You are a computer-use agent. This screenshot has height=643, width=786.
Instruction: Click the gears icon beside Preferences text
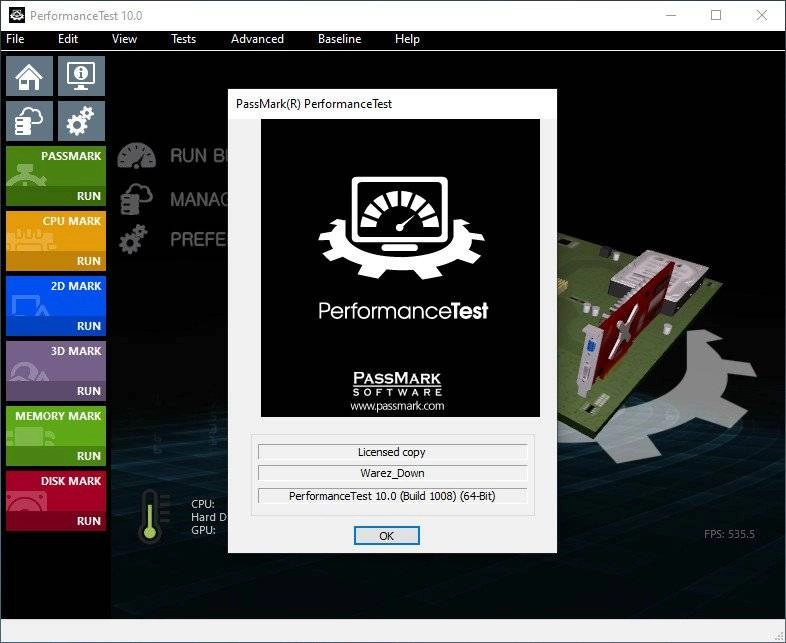133,239
